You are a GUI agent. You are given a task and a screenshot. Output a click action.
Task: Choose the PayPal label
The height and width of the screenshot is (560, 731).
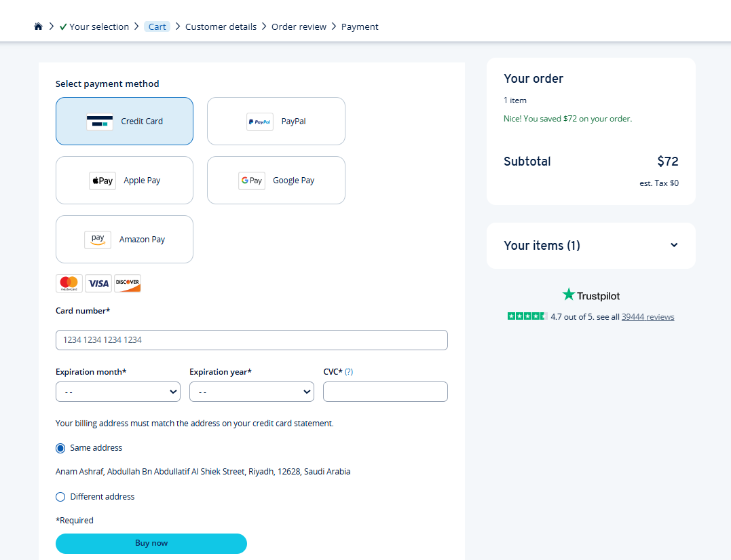tap(293, 122)
